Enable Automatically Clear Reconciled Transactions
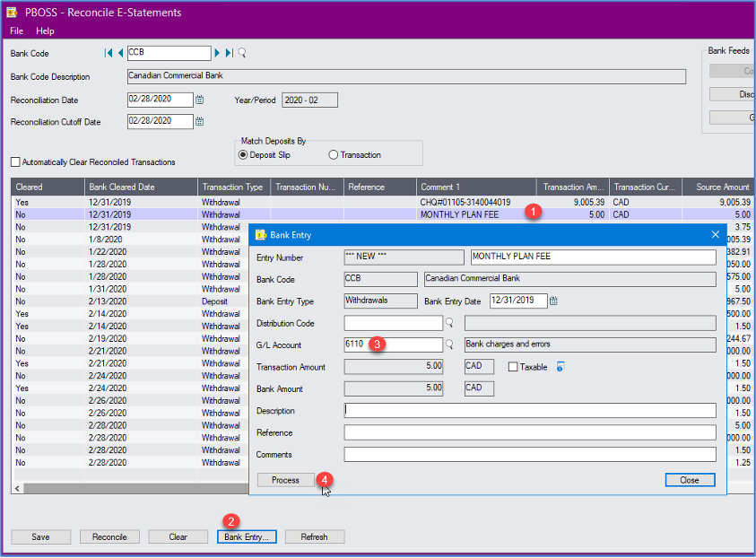 click(15, 162)
